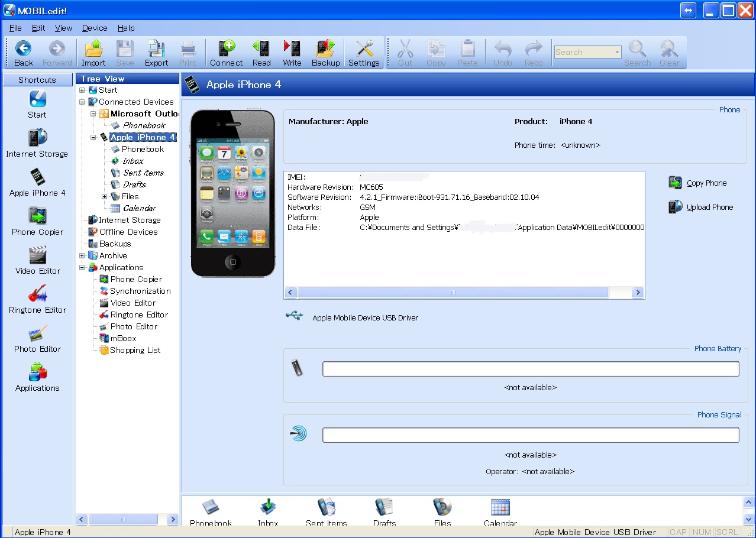Click Upload Phone link
756x538 pixels.
click(701, 207)
